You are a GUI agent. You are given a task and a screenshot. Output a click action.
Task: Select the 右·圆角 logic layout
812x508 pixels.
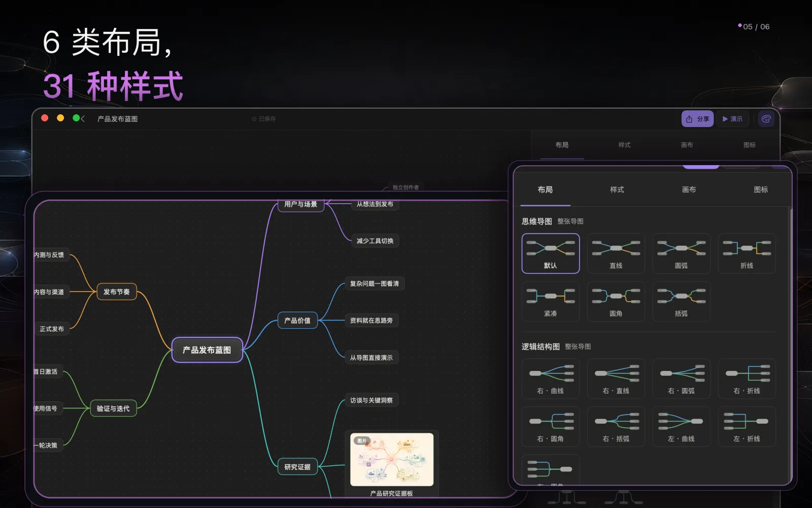(x=551, y=427)
